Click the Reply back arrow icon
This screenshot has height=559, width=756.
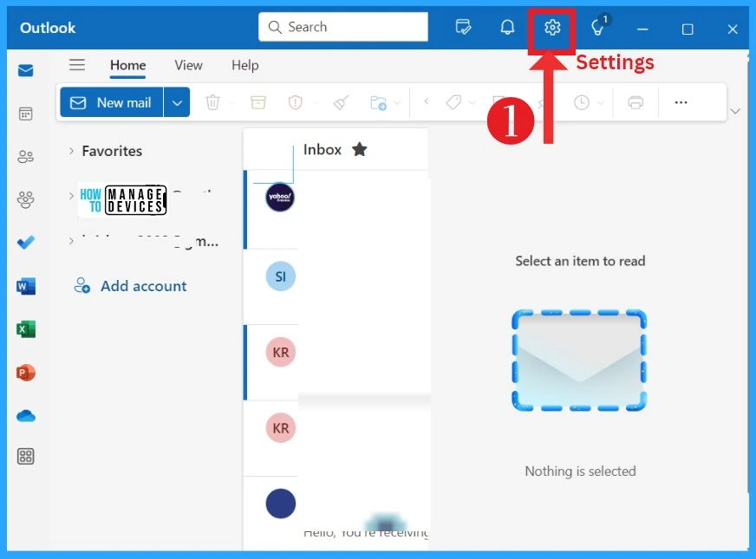427,101
